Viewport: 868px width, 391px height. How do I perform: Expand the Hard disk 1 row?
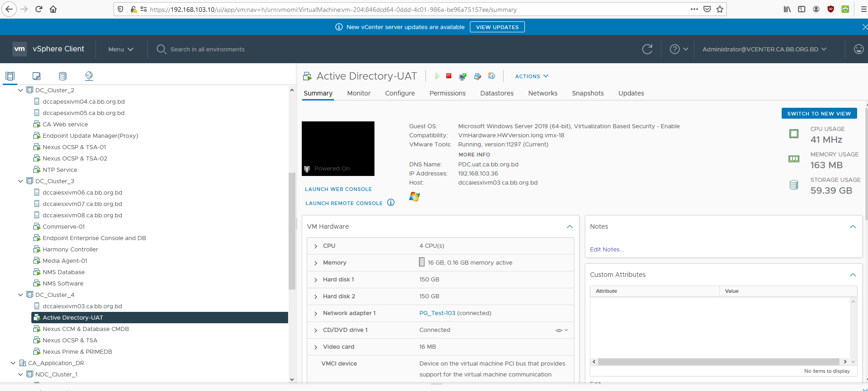click(x=316, y=280)
